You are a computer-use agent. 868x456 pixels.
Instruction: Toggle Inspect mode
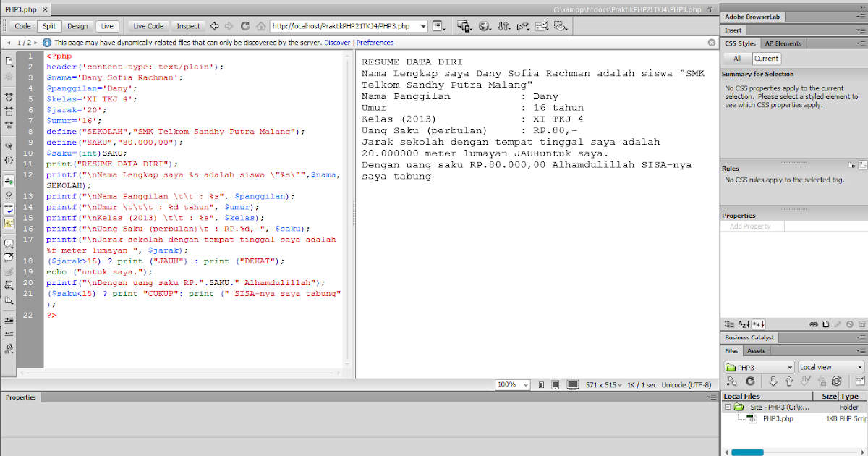pyautogui.click(x=188, y=25)
